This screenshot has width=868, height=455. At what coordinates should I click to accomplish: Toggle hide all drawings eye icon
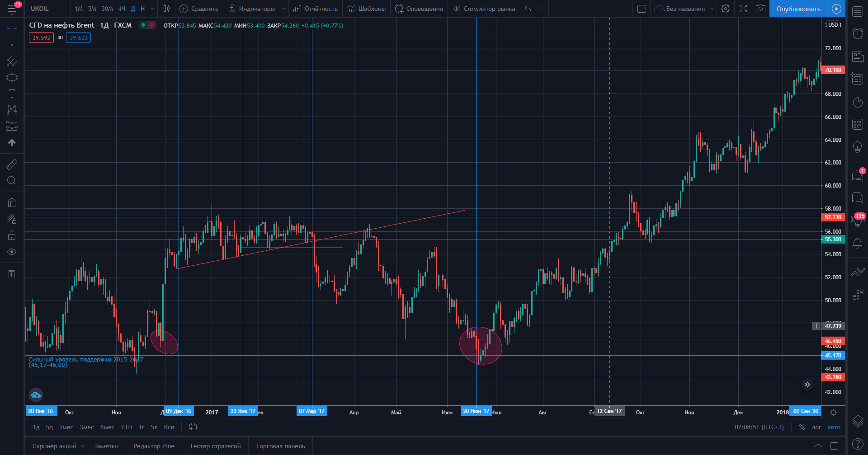tap(12, 252)
